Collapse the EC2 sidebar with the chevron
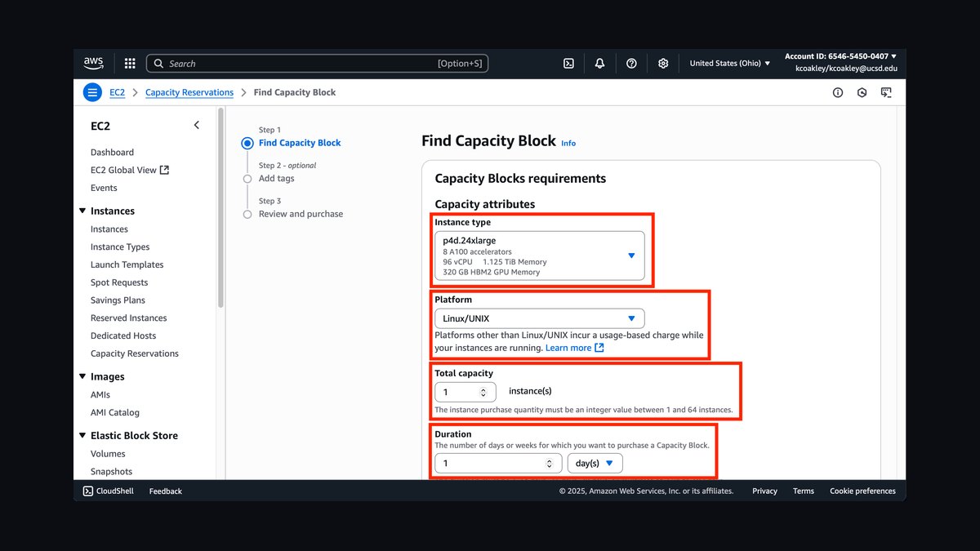980x551 pixels. [196, 125]
